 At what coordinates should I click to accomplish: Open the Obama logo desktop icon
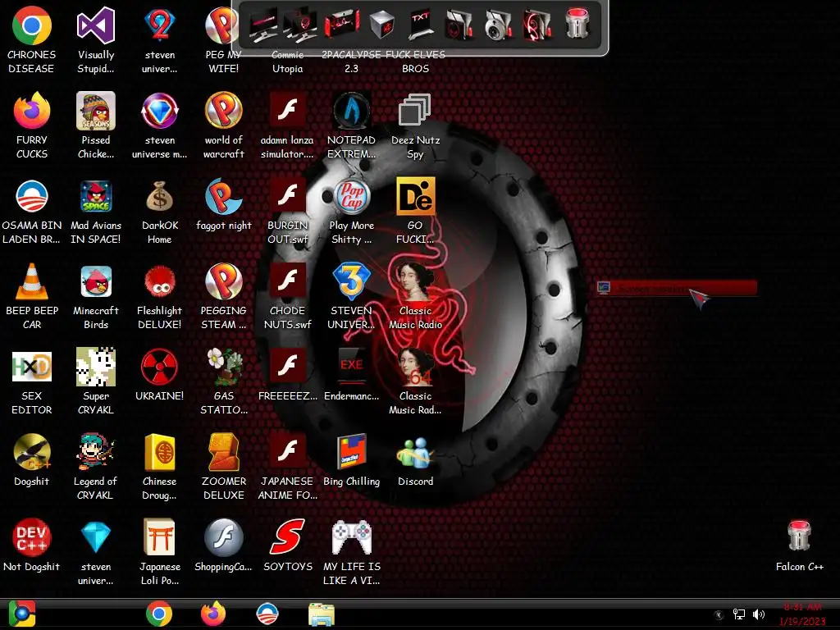click(x=32, y=196)
